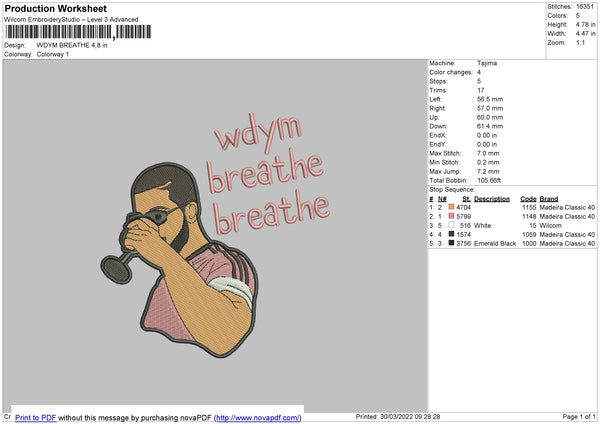Select the pink 5799 thread swatch
The image size is (600, 424).
click(x=451, y=216)
